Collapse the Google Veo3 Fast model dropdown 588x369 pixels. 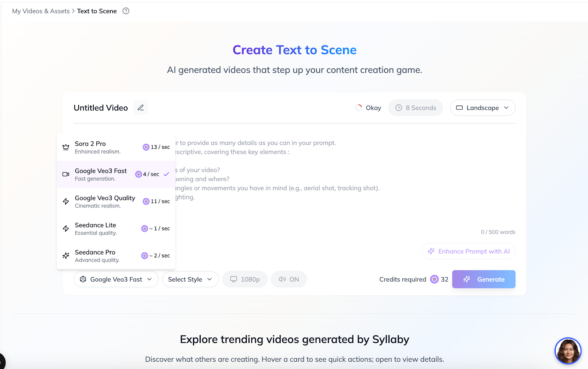tap(116, 279)
